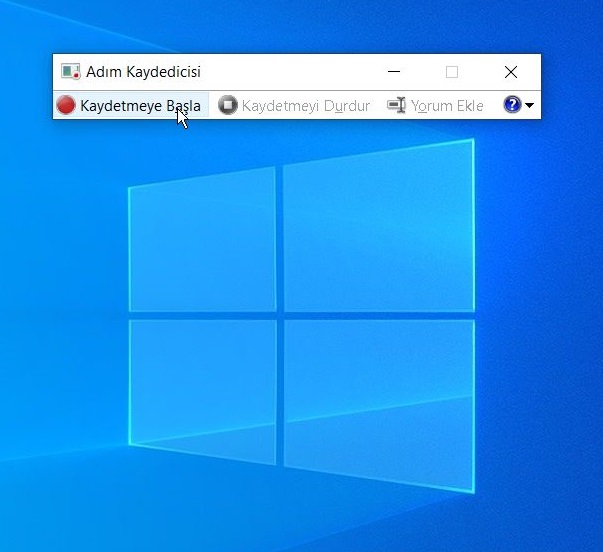Click the comment icon beside Yorum Ekle
Image resolution: width=603 pixels, height=552 pixels.
pos(397,105)
